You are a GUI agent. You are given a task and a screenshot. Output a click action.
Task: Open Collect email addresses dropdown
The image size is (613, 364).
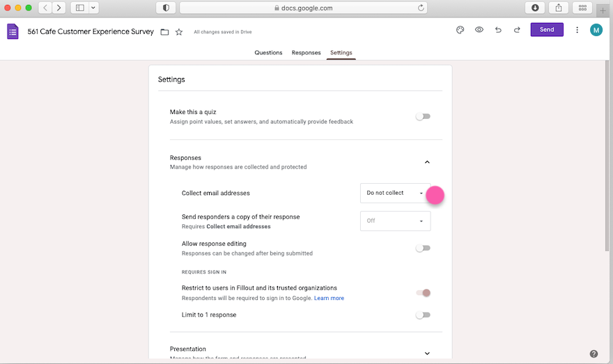pos(395,193)
